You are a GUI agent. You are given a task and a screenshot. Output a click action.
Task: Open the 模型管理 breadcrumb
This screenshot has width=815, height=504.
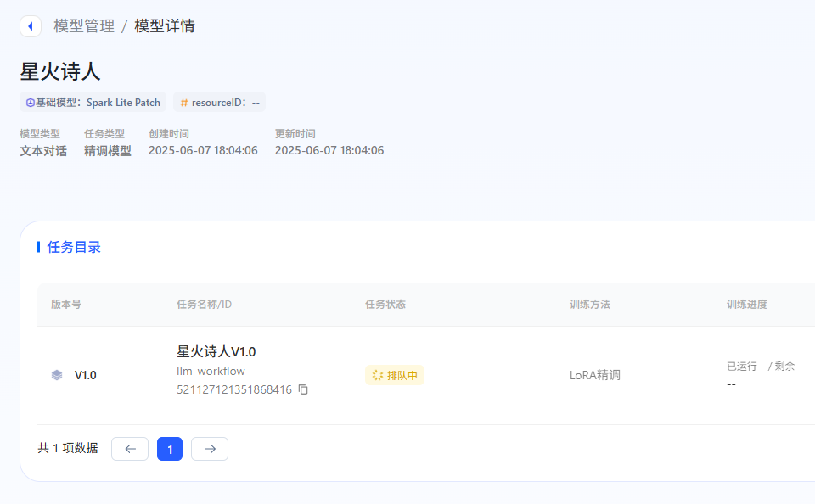pos(82,26)
